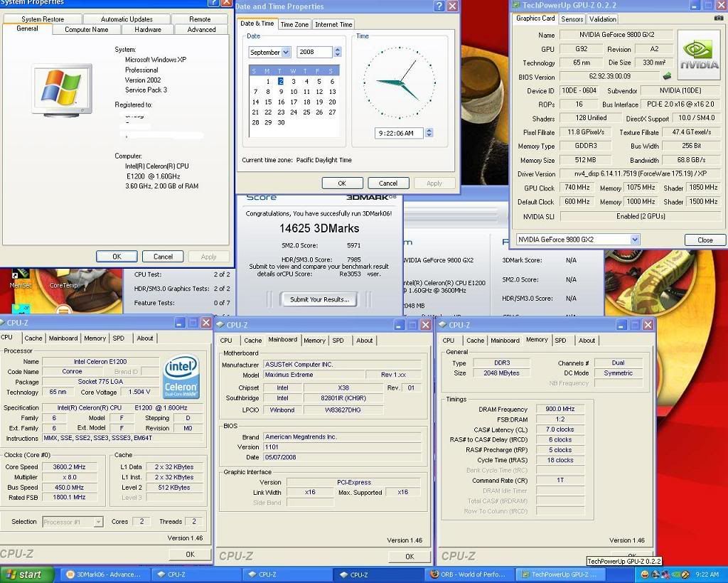Decrease the year using the down arrow
The image size is (728, 583).
click(x=338, y=55)
